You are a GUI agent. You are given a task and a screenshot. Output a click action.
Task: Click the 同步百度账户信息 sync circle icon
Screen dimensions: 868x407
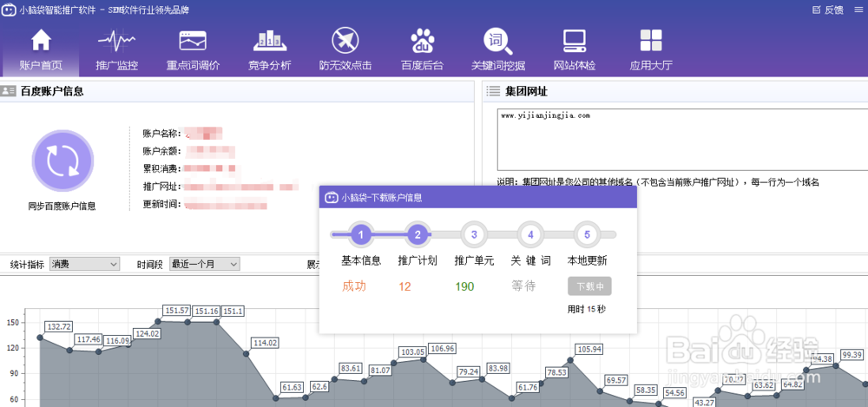62,161
